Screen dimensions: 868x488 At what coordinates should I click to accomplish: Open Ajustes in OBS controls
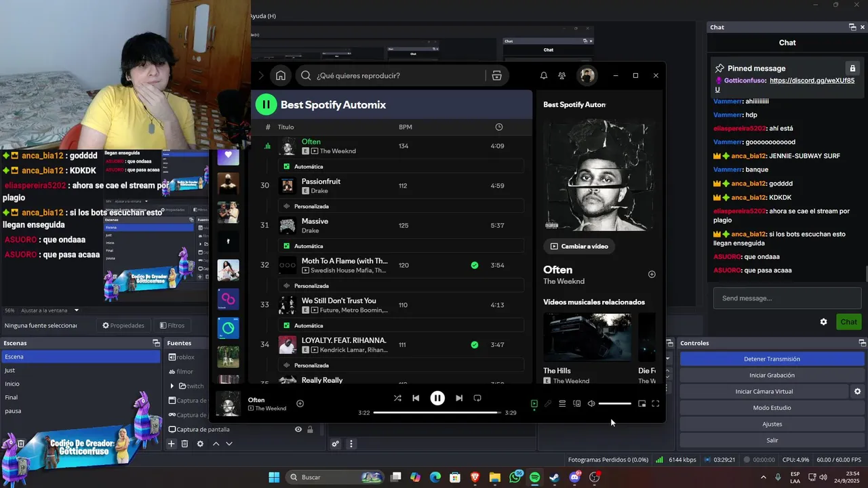tap(772, 424)
